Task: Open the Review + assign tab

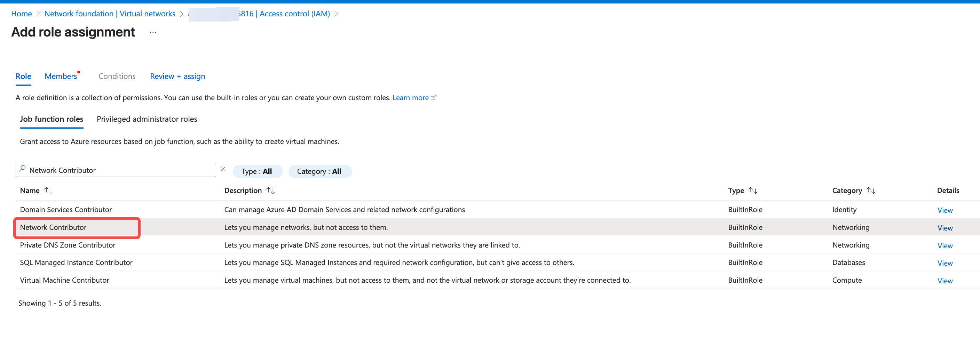Action: [177, 76]
